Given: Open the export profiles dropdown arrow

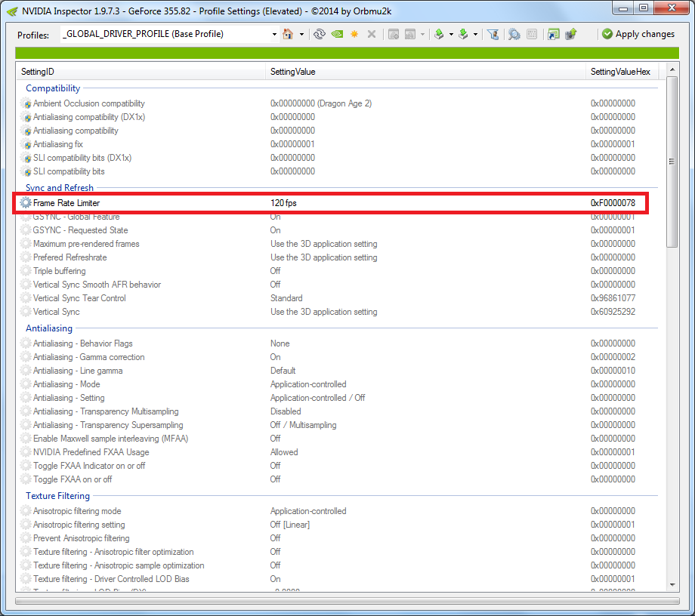Looking at the screenshot, I should [x=451, y=35].
